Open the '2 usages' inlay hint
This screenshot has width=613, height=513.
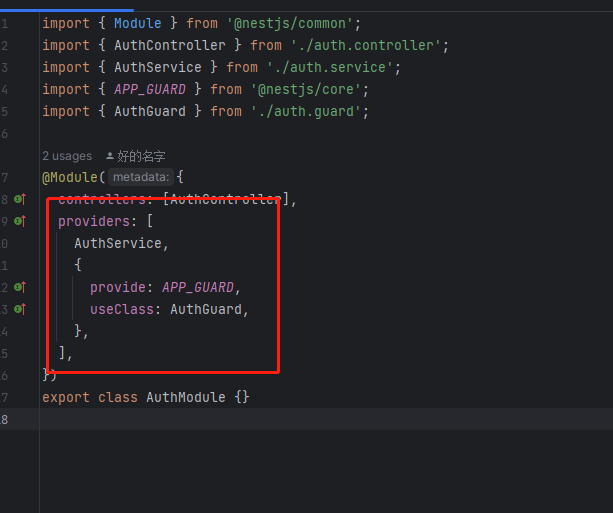pos(67,156)
